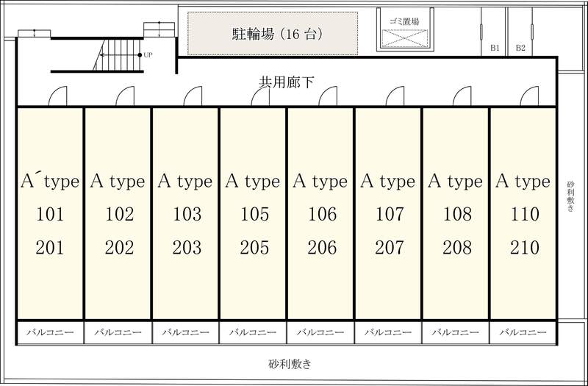This screenshot has width=588, height=386.
Task: Click the staircase symbol
Action: click(117, 54)
